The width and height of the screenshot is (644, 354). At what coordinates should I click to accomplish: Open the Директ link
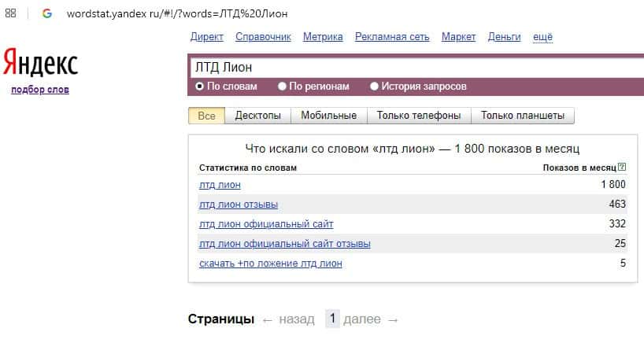(206, 37)
